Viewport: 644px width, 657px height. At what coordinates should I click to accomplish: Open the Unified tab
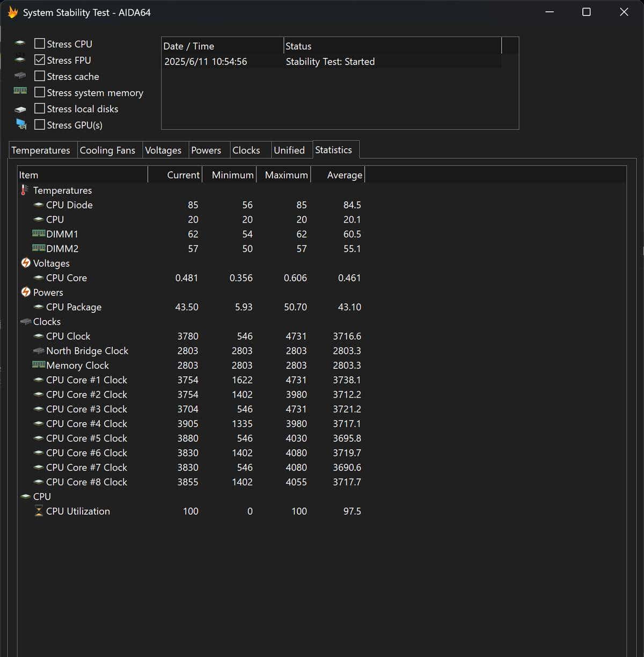[x=289, y=150]
